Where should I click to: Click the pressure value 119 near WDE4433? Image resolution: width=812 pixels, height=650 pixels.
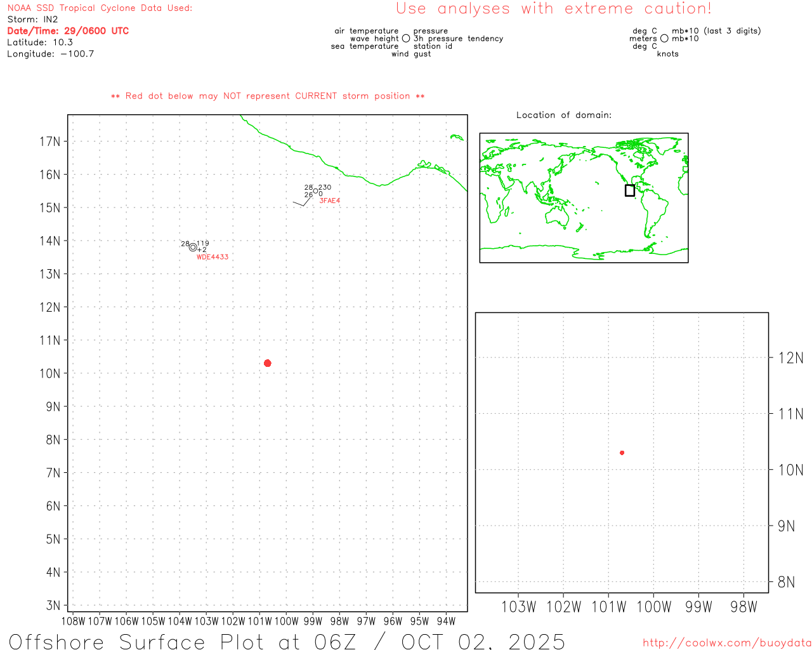click(x=202, y=244)
